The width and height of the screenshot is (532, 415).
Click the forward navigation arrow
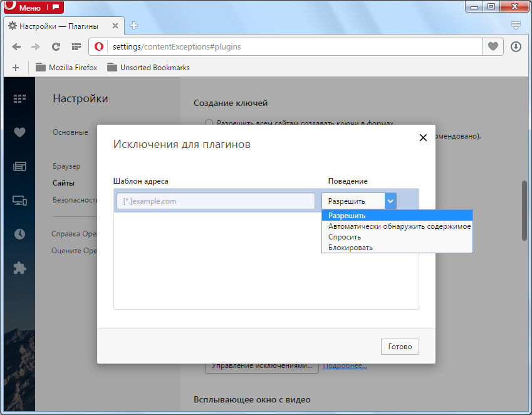[x=36, y=47]
